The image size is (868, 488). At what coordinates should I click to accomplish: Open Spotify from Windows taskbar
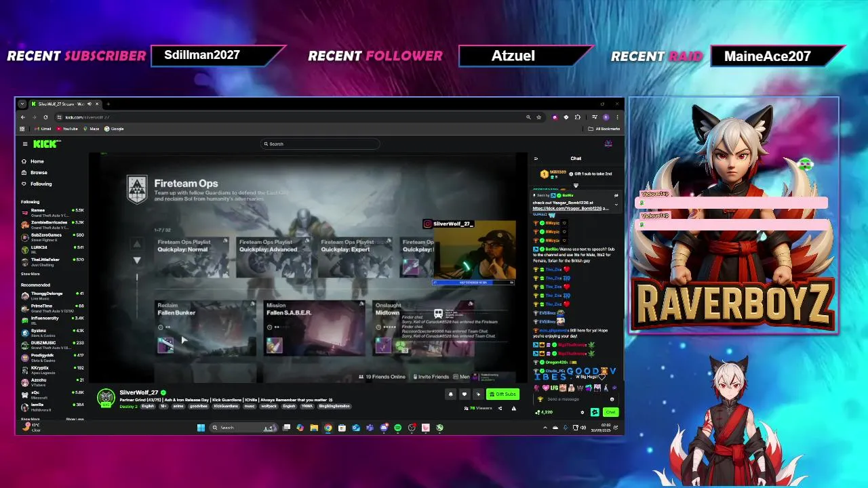(x=397, y=428)
